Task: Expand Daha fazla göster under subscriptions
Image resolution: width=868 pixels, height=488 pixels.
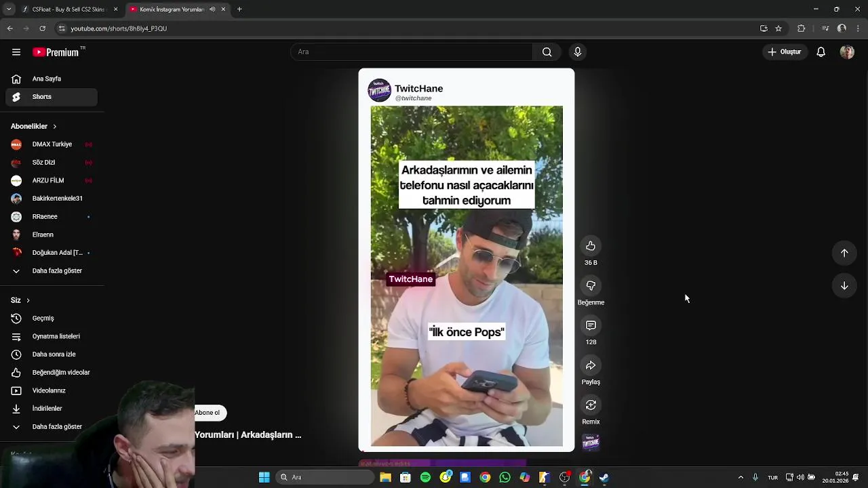Action: (52, 270)
